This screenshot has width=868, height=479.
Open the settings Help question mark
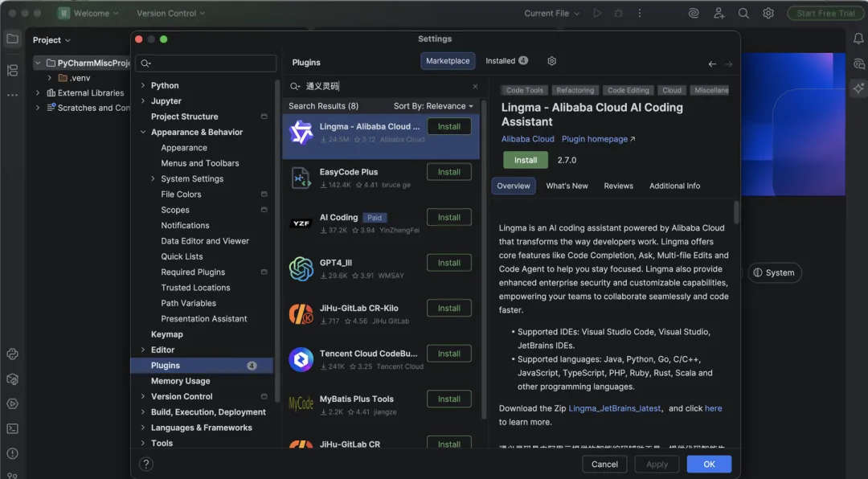click(x=146, y=464)
